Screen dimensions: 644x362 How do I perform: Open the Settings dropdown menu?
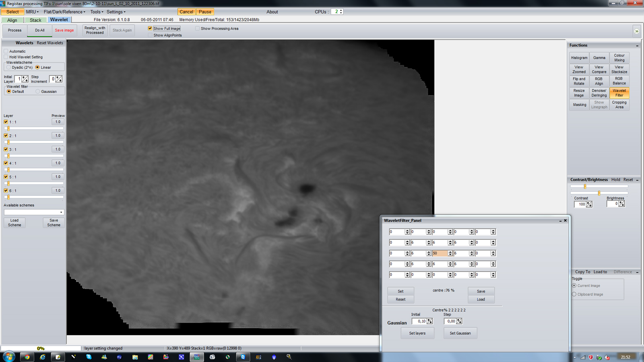click(x=116, y=12)
